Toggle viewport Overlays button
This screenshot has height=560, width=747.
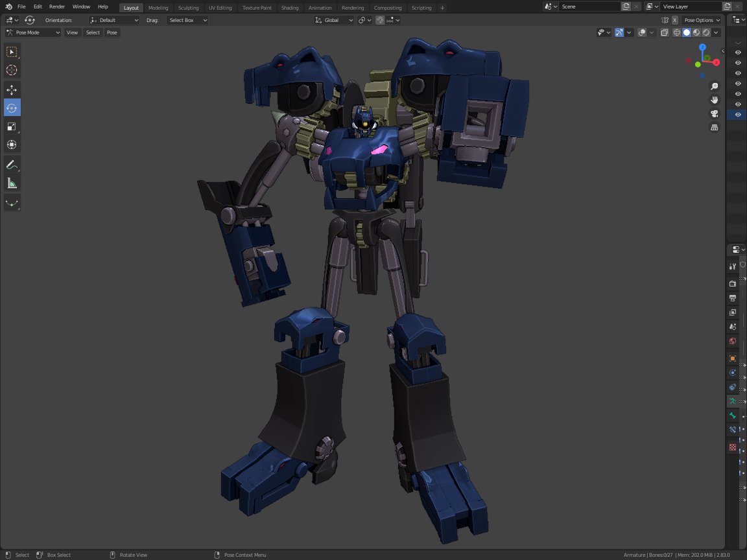(x=642, y=32)
